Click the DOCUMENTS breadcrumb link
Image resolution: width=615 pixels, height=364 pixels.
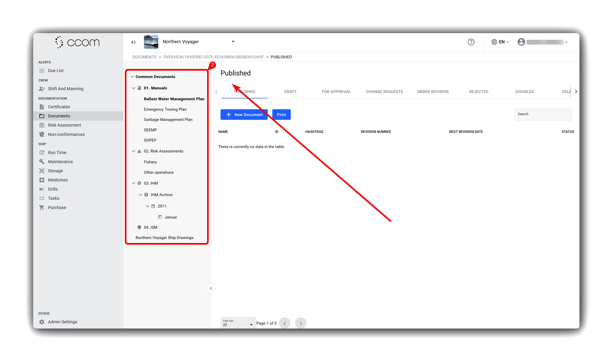(144, 57)
